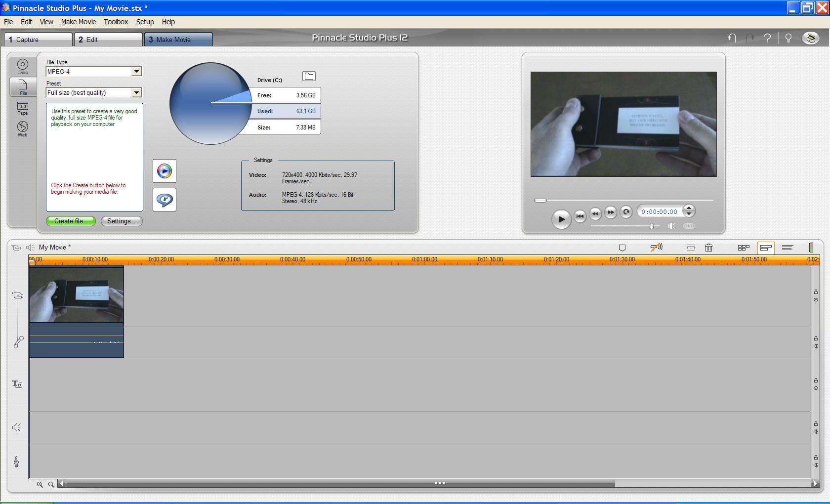The image size is (830, 504).
Task: Select the sound effects track header icon
Action: pyautogui.click(x=17, y=427)
